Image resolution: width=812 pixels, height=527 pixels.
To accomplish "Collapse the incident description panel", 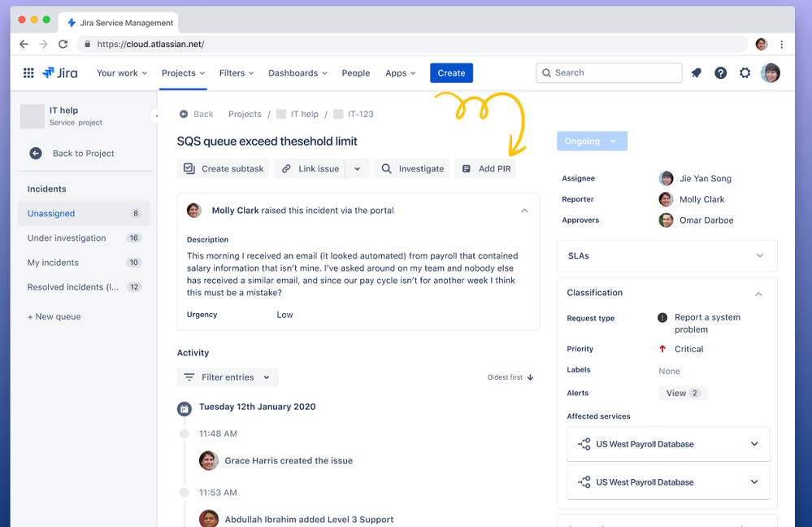I will (524, 211).
